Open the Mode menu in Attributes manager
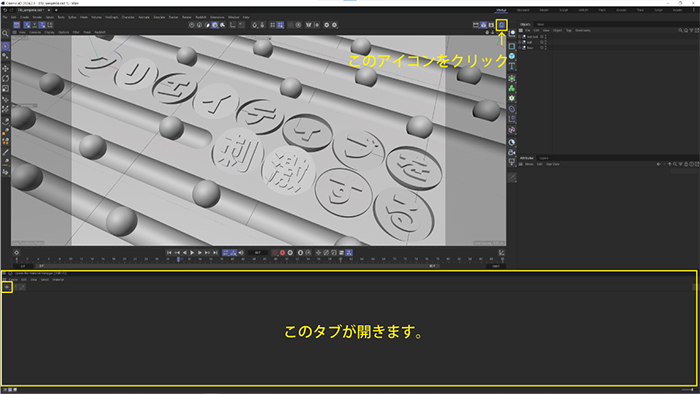This screenshot has height=394, width=700. click(529, 164)
